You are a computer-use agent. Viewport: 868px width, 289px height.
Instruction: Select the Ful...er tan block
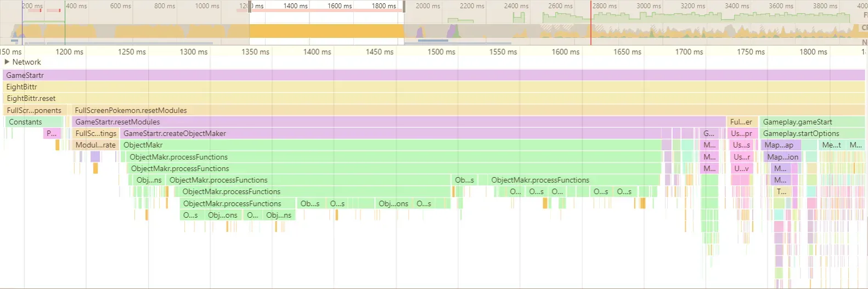point(743,122)
